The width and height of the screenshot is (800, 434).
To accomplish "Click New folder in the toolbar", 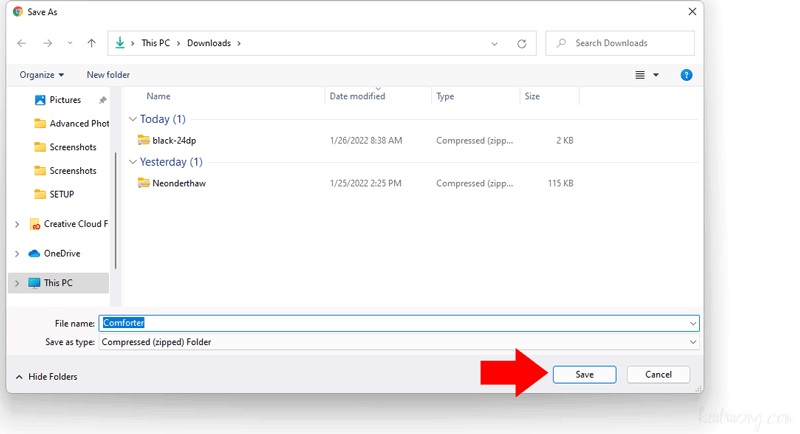I will point(108,75).
